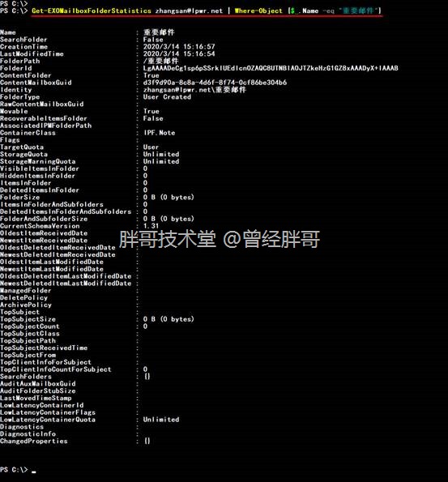Click the StorageQuota Unlimited value
Viewport: 448px width, 482px height.
tap(161, 154)
